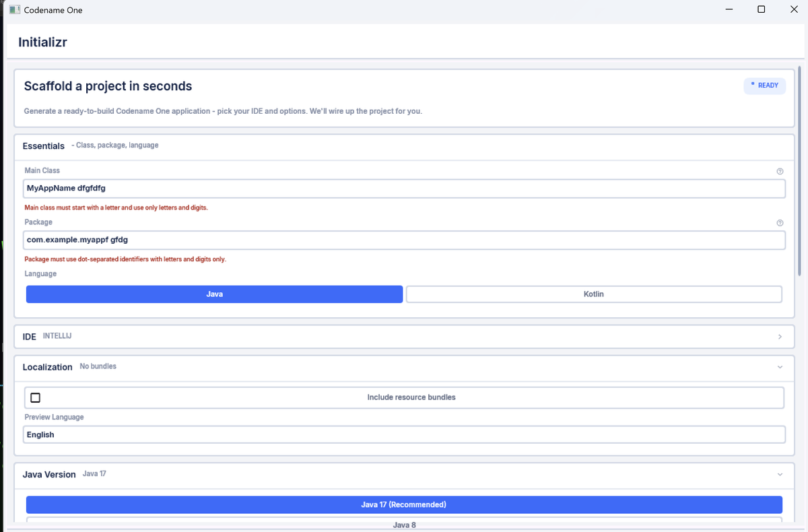Collapse the Java Version section chevron
Viewport: 808px width, 532px height.
point(780,475)
